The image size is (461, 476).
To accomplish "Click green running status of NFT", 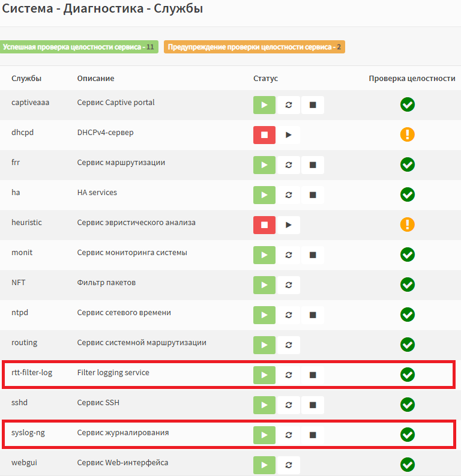I will pyautogui.click(x=264, y=285).
